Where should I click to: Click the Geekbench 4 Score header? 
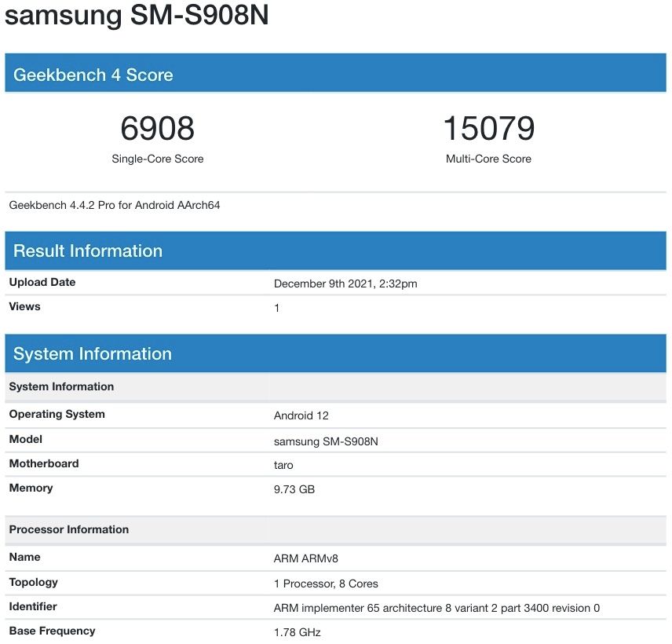click(93, 75)
